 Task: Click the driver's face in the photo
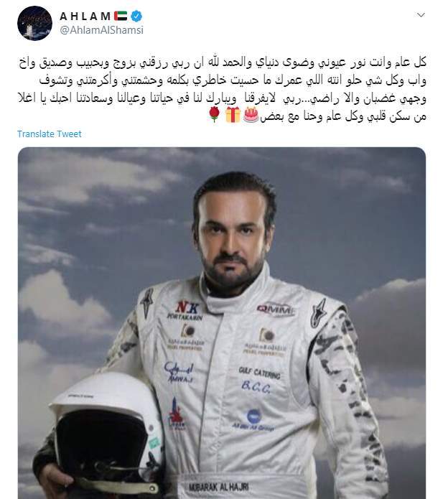pos(233,234)
